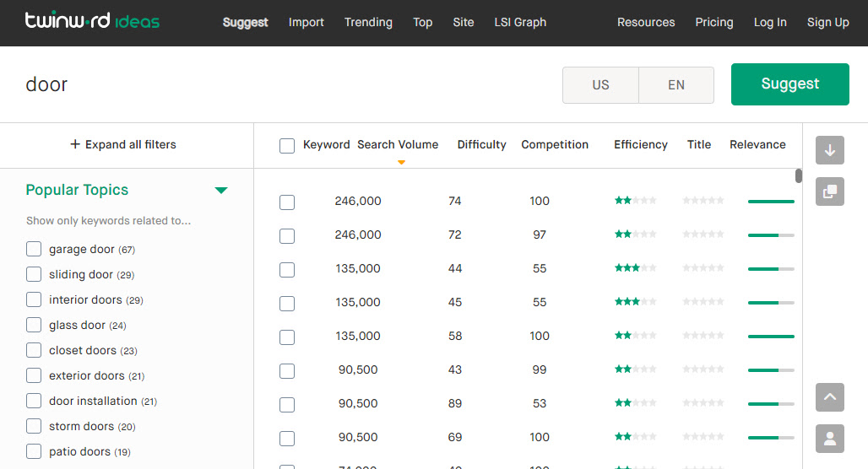
Task: Open the Import nav tab
Action: click(307, 22)
